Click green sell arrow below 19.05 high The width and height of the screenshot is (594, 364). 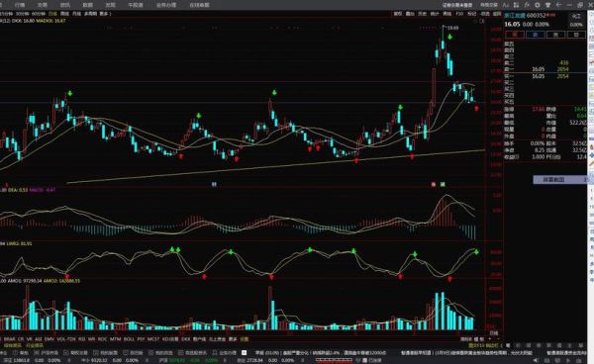click(449, 37)
